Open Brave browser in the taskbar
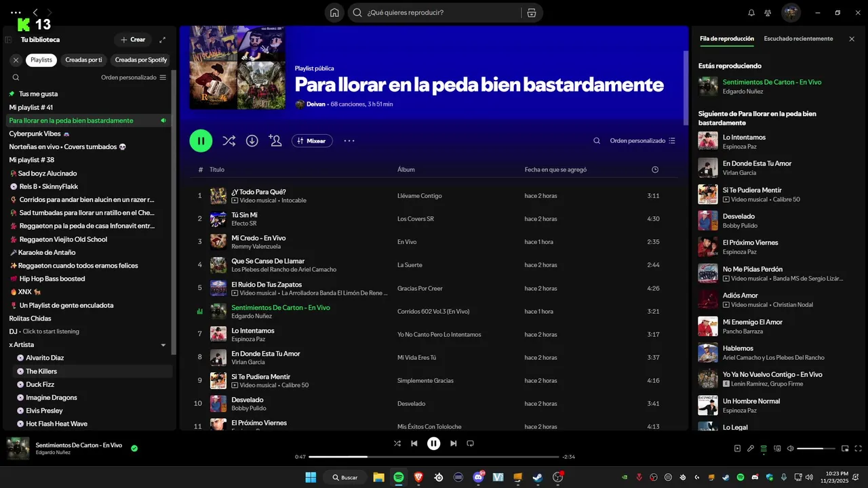The image size is (868, 488). tap(418, 477)
